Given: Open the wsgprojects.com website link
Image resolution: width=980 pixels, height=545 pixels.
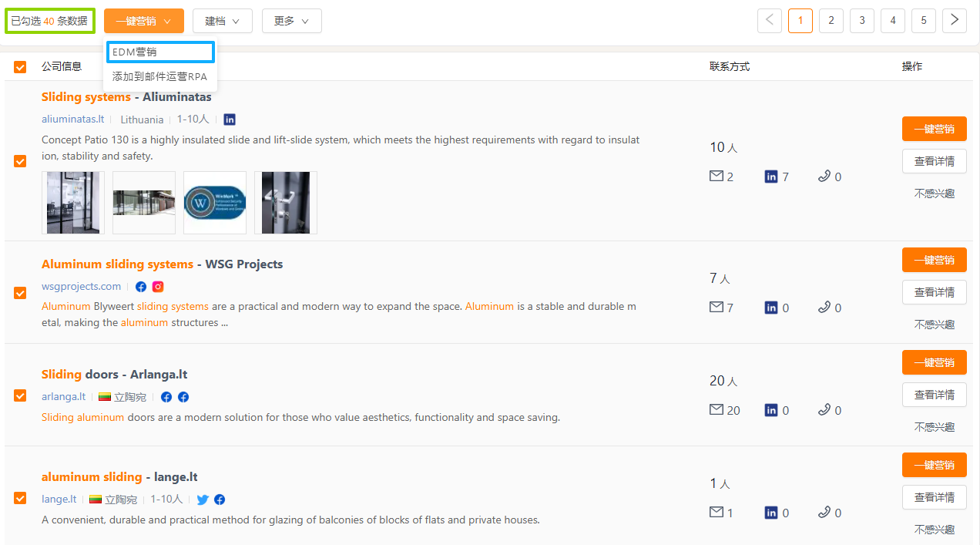Looking at the screenshot, I should coord(81,287).
